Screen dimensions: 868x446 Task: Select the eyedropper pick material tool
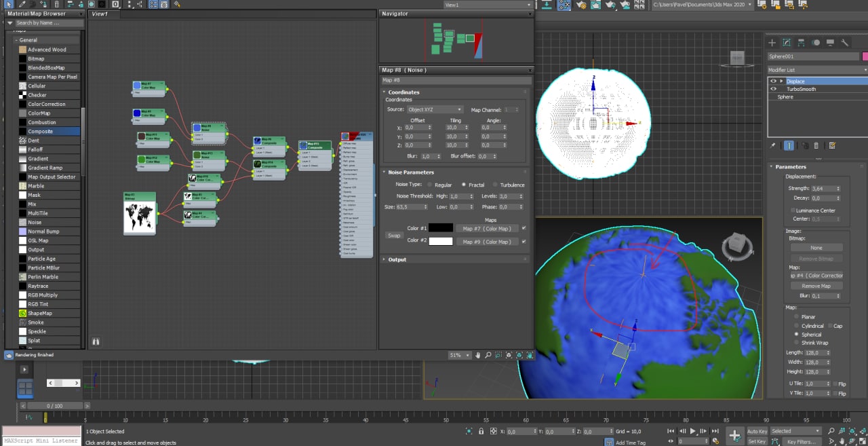click(22, 4)
